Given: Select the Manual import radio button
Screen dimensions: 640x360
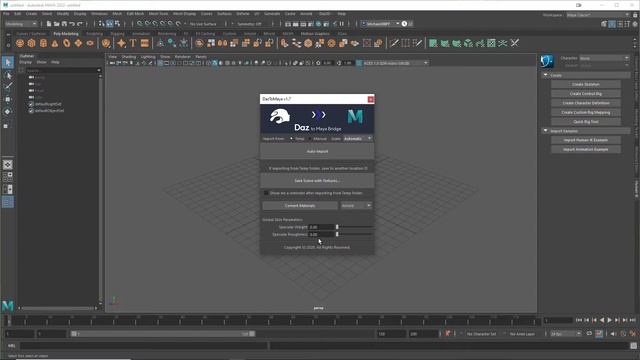Looking at the screenshot, I should [x=310, y=139].
